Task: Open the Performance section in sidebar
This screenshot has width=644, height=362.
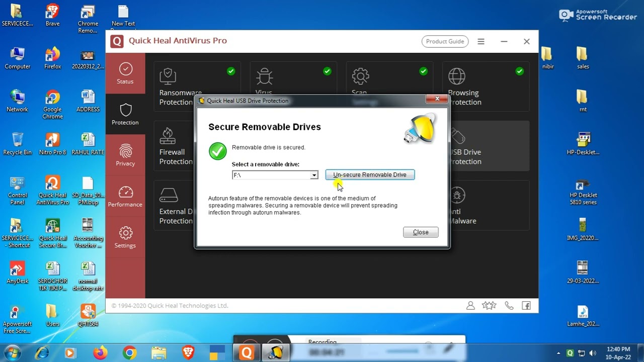Action: [x=125, y=197]
